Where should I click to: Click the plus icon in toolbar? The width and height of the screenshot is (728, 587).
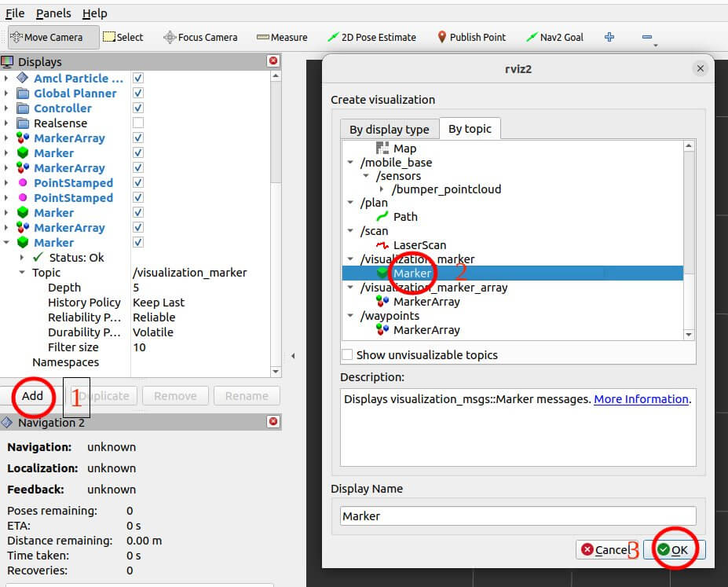(x=609, y=37)
